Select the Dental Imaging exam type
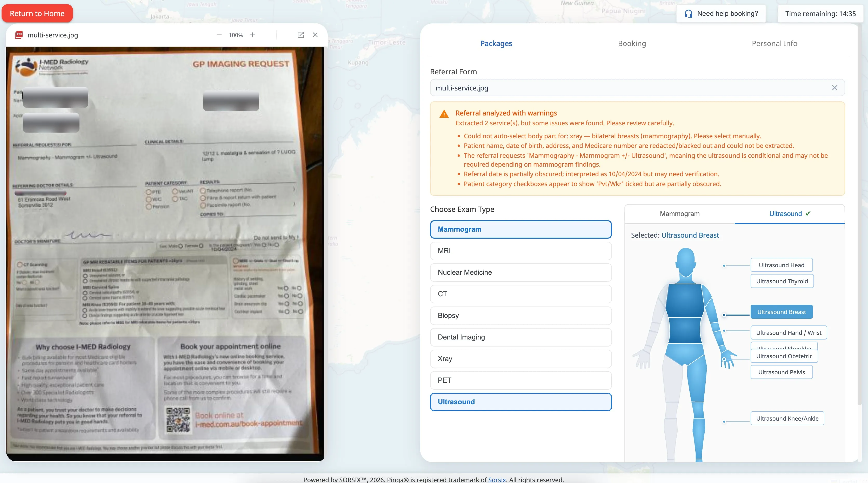 pyautogui.click(x=520, y=337)
